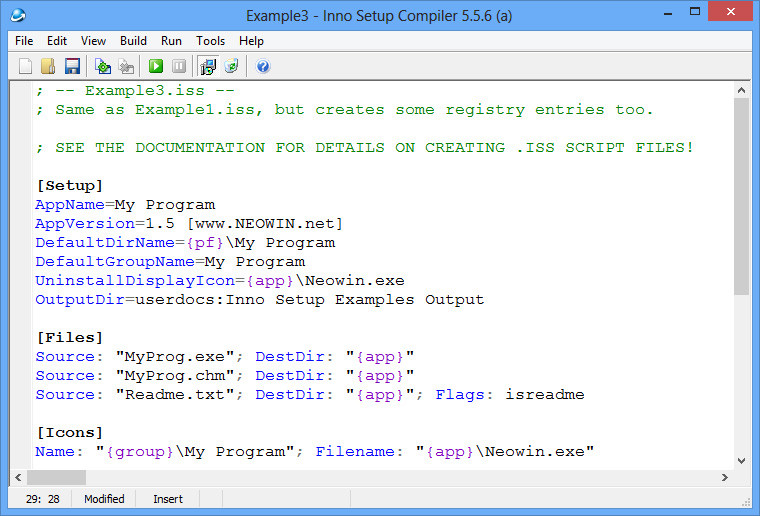
Task: Click the Insert mode status bar panel
Action: point(168,499)
